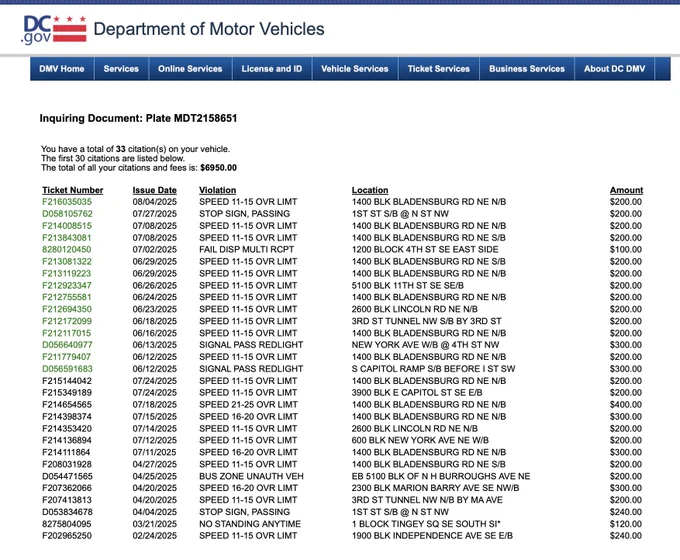Click the $100.00 amount
680x560 pixels.
click(x=625, y=249)
